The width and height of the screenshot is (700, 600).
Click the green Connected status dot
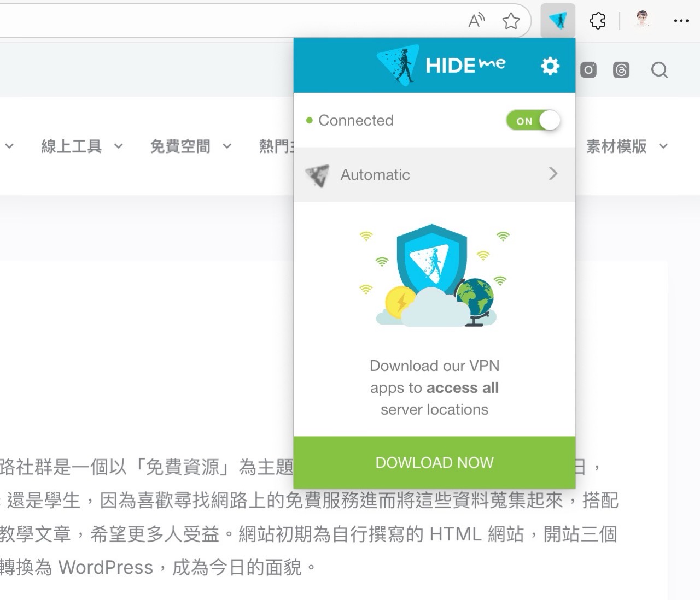click(x=310, y=120)
